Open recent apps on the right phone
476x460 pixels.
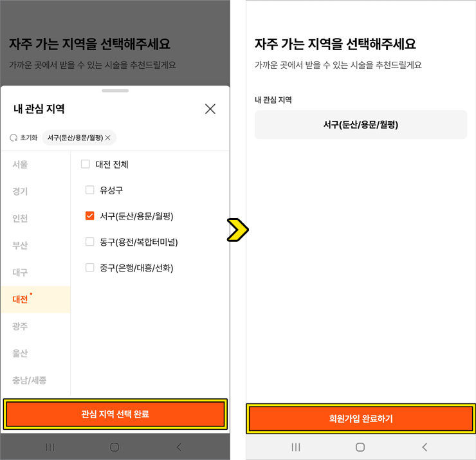pyautogui.click(x=296, y=447)
